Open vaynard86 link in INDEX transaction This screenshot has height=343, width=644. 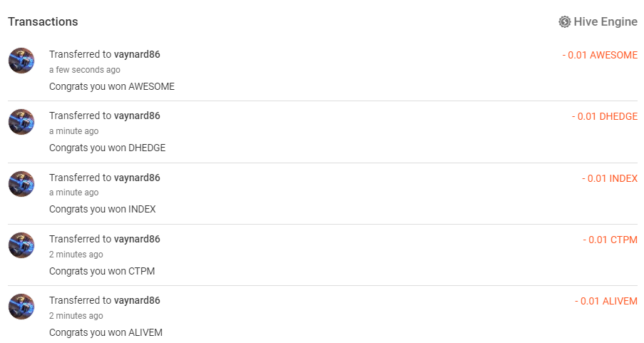137,178
